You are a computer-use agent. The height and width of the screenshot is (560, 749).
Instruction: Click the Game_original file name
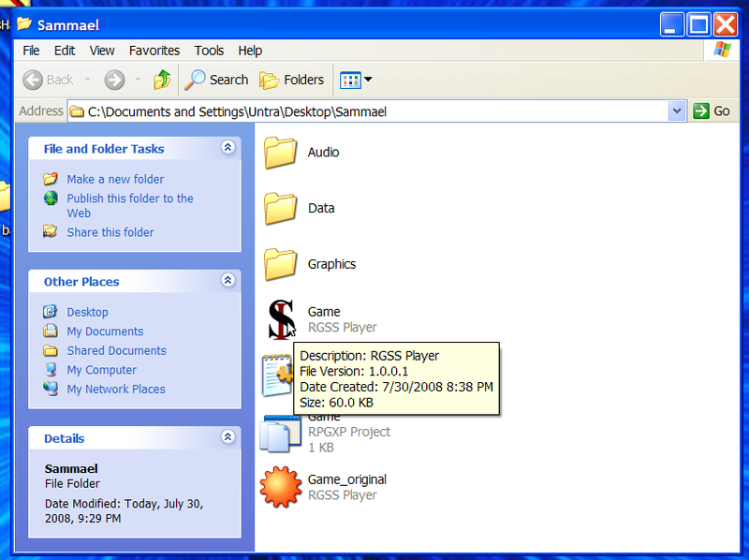[x=347, y=479]
